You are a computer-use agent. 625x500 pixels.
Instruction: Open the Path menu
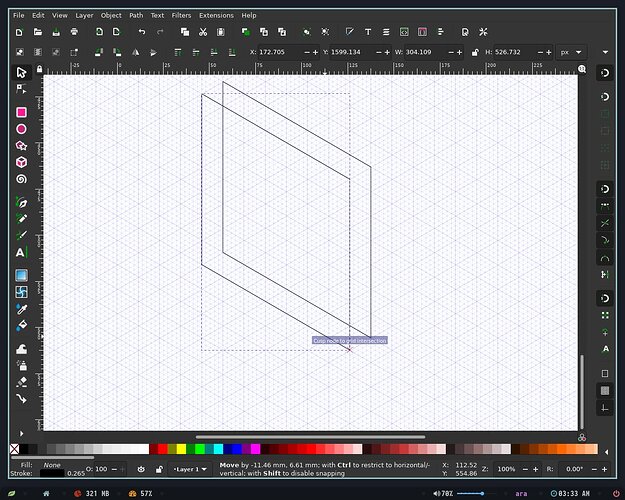(x=136, y=15)
